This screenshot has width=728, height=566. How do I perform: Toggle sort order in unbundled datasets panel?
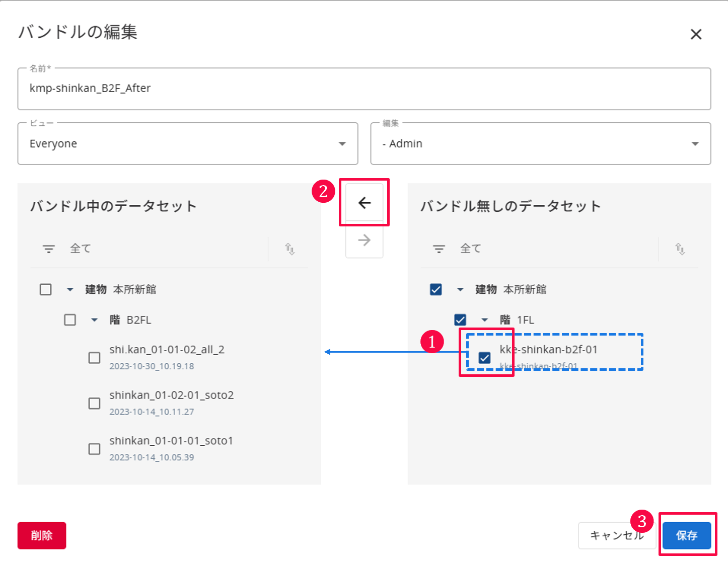click(680, 249)
